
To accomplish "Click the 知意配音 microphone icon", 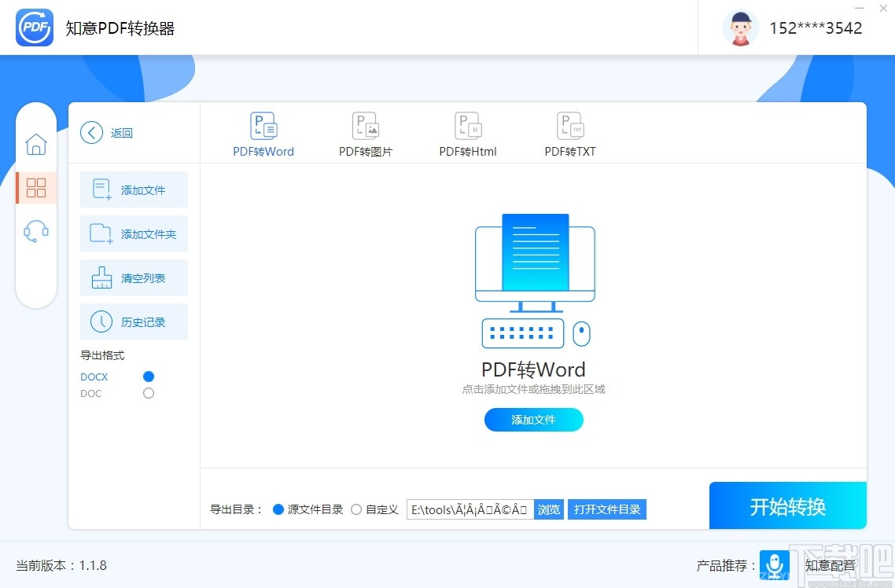I will click(x=775, y=565).
